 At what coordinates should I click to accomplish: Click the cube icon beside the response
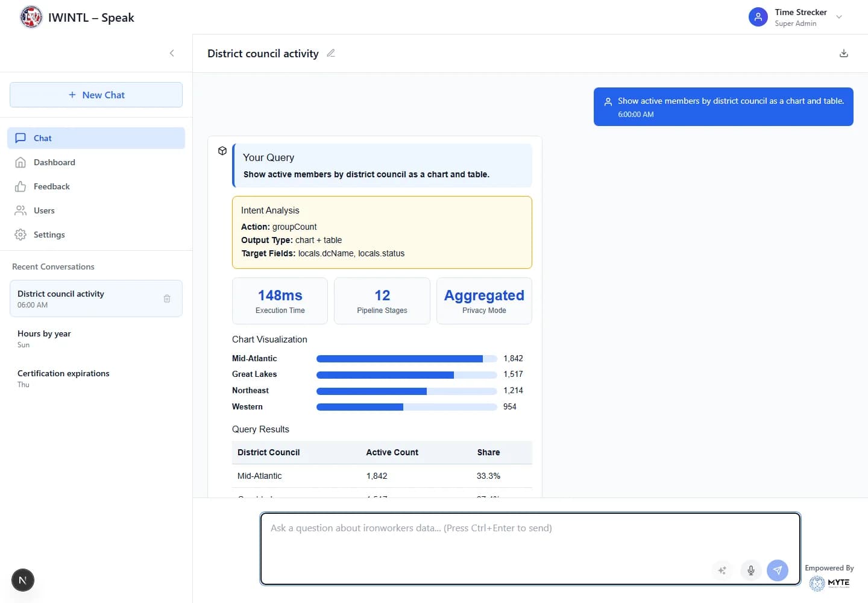(x=222, y=151)
